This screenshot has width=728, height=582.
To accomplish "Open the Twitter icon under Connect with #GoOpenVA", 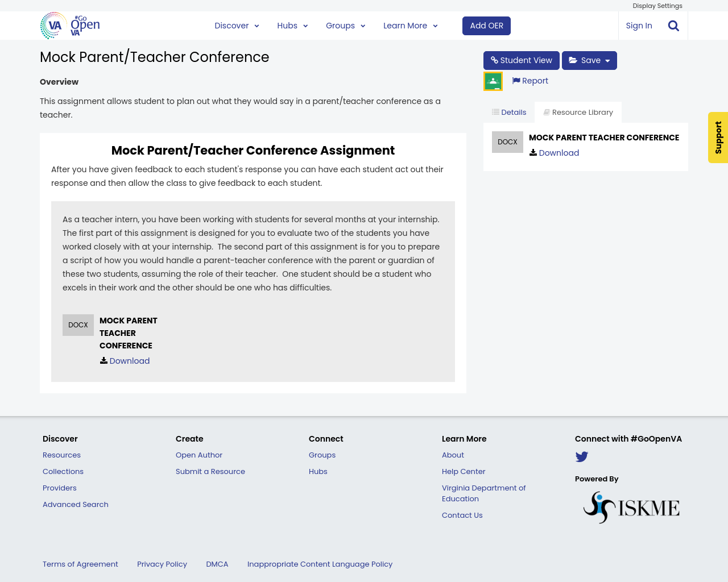I will (x=582, y=455).
